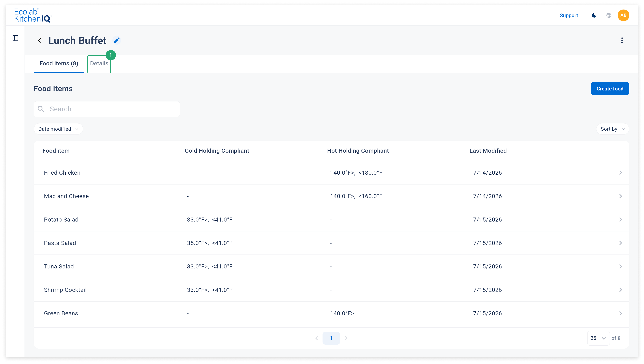Screen dimensions: 644x364
Task: Open Tuna Salad row chevron
Action: 620,266
